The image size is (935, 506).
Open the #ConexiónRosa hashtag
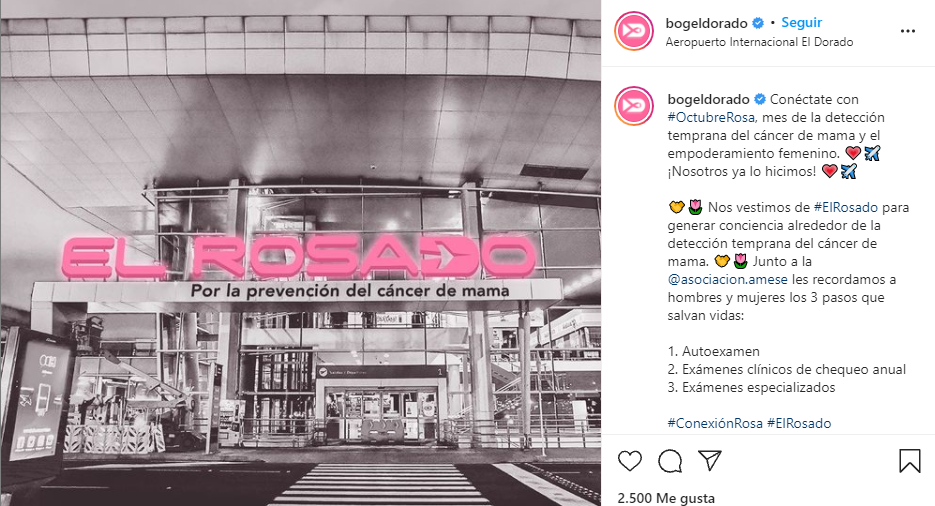[x=715, y=423]
